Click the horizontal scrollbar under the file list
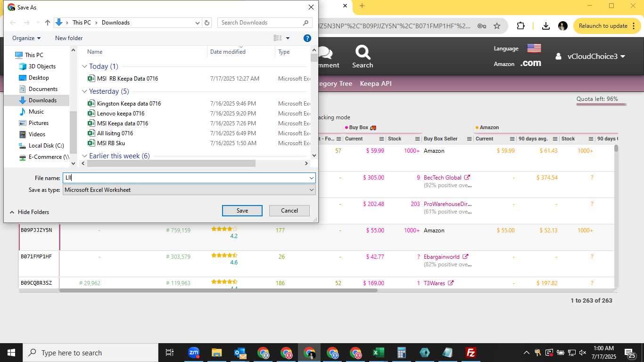 pyautogui.click(x=171, y=164)
